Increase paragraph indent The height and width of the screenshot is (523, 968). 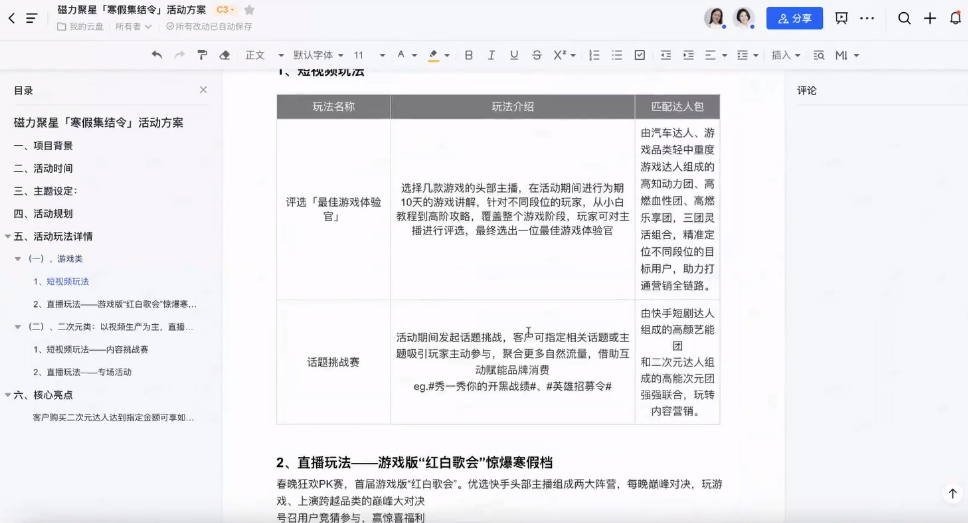tap(688, 55)
